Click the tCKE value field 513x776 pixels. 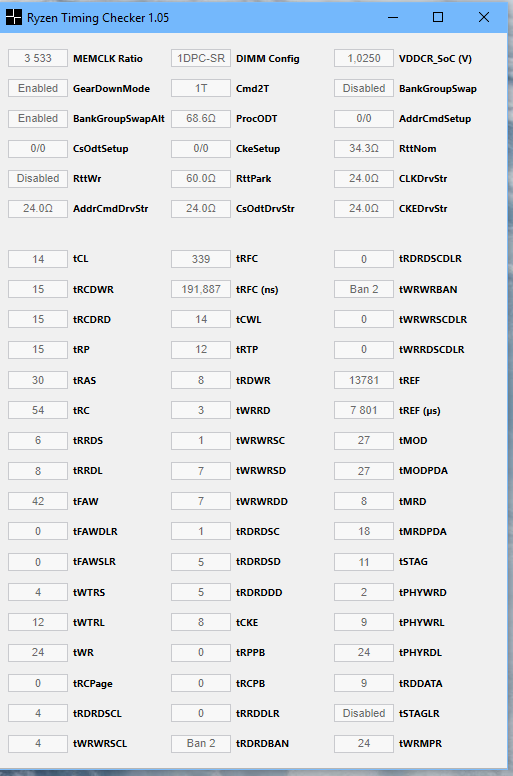[201, 623]
